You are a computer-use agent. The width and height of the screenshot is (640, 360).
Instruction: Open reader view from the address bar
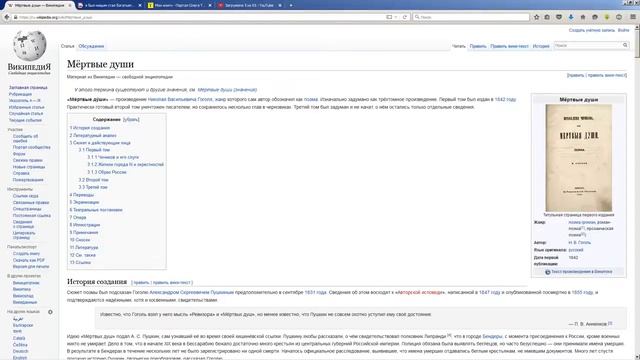click(x=389, y=17)
